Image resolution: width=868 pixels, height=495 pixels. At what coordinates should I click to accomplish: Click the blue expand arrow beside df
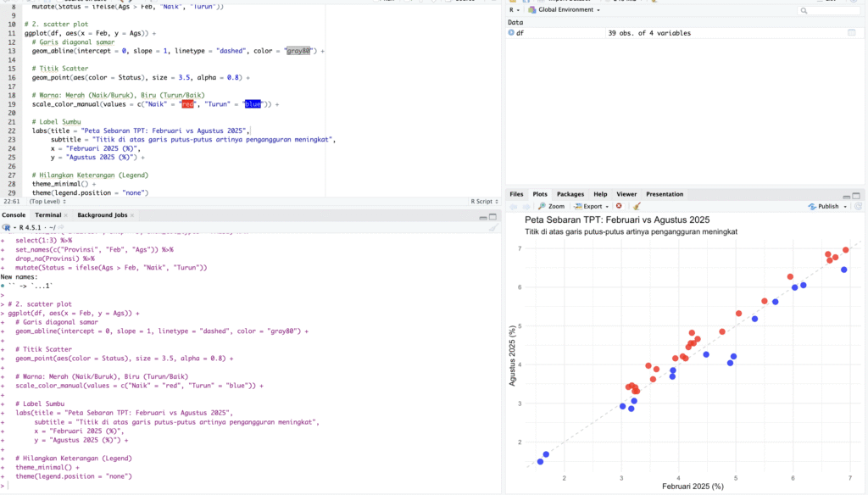pos(511,33)
